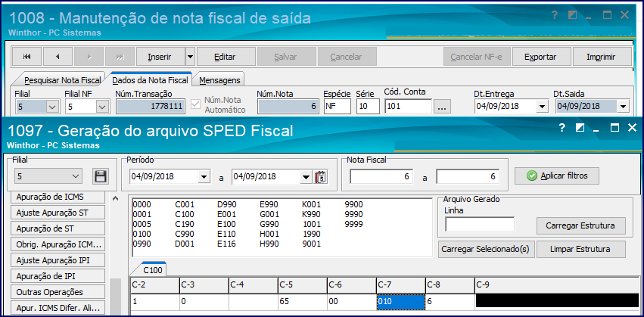Open the Período start date dropdown
Image resolution: width=644 pixels, height=317 pixels.
point(204,177)
